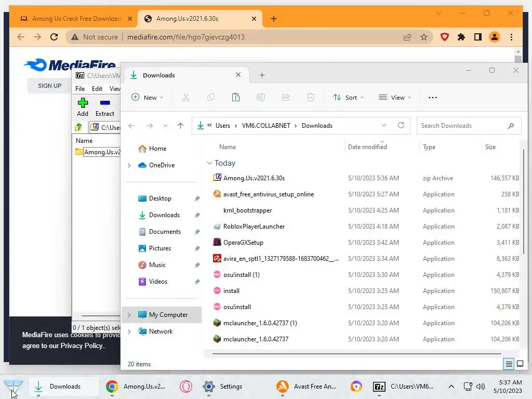Sort by Date modified column header
Image resolution: width=532 pixels, height=399 pixels.
(367, 147)
